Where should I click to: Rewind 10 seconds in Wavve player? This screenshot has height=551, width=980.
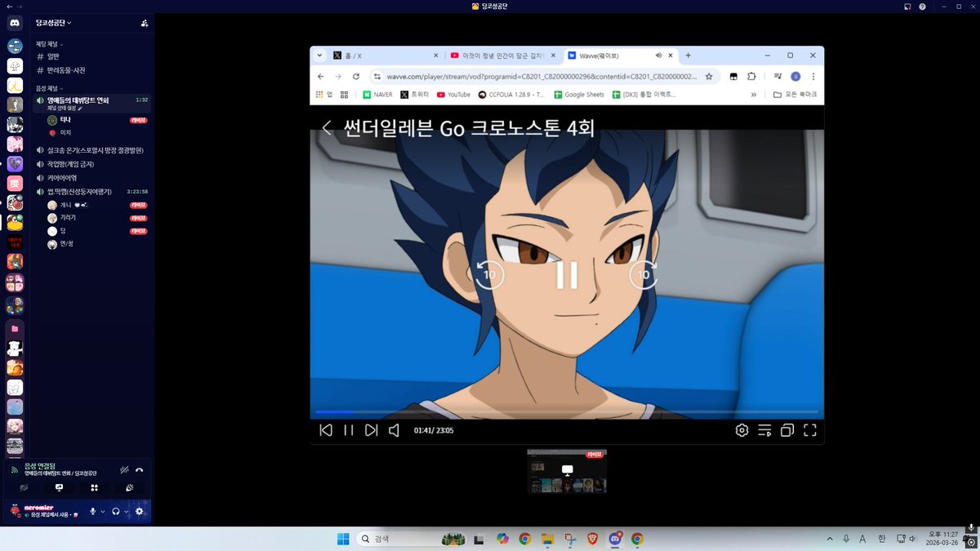pyautogui.click(x=490, y=275)
